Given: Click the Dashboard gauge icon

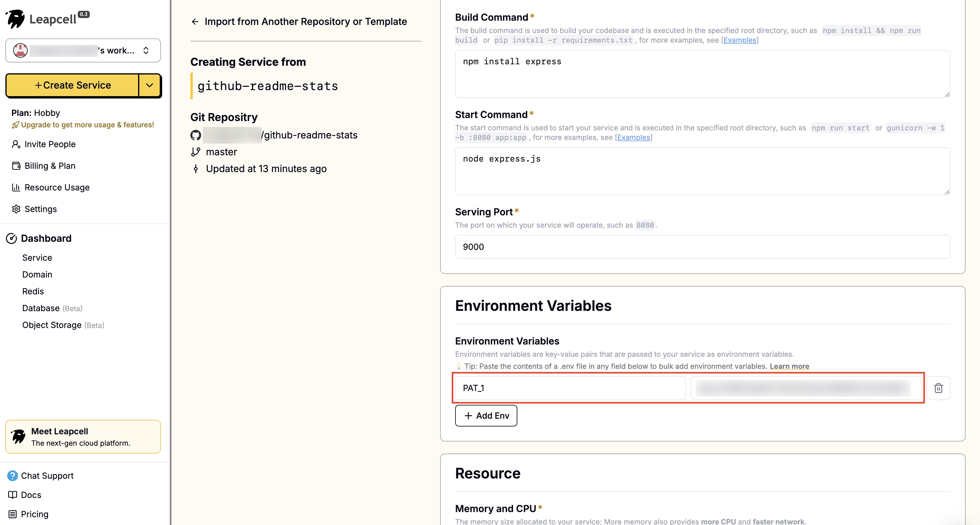Looking at the screenshot, I should (11, 238).
